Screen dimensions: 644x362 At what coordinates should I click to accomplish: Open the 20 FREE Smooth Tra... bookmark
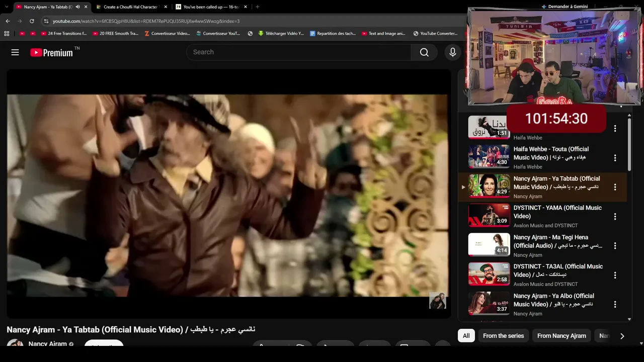[116, 34]
